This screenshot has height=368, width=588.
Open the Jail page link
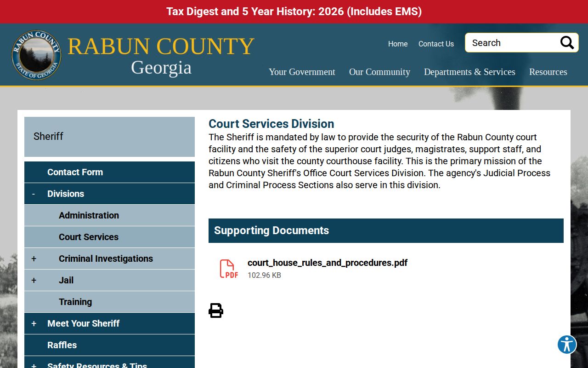(66, 280)
